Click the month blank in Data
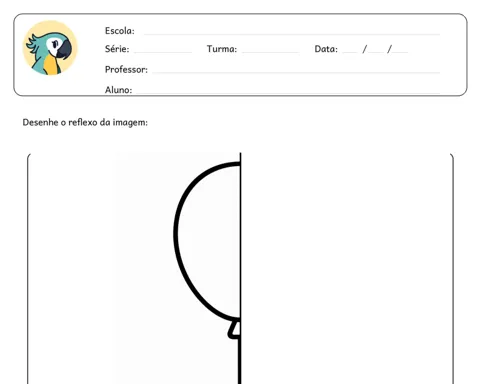 [x=376, y=52]
